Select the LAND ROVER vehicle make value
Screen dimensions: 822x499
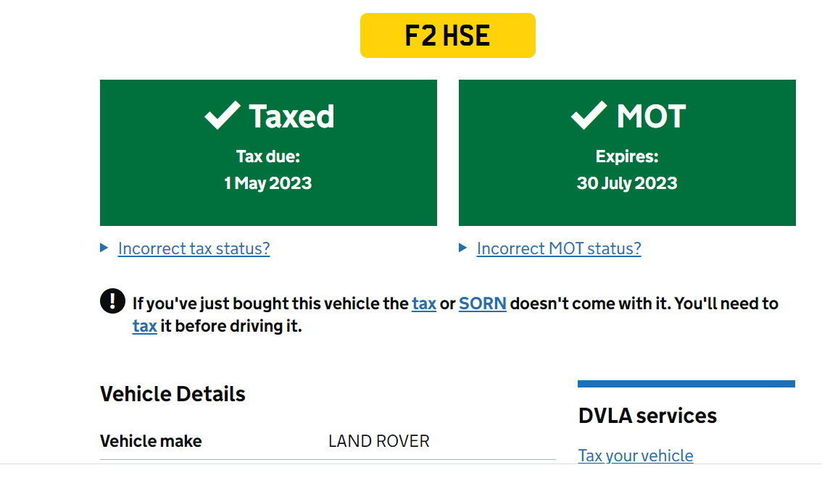(379, 441)
